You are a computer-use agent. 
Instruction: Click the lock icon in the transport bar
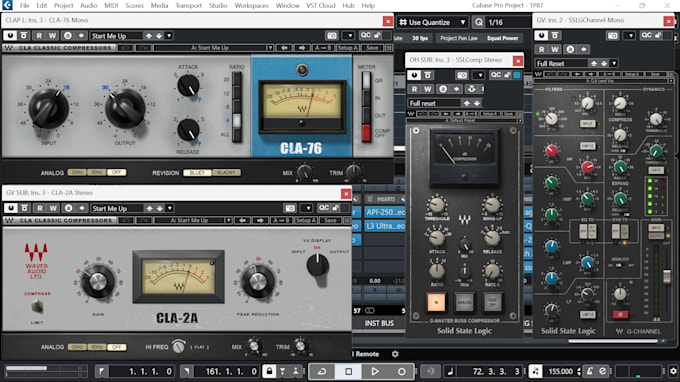(x=269, y=372)
